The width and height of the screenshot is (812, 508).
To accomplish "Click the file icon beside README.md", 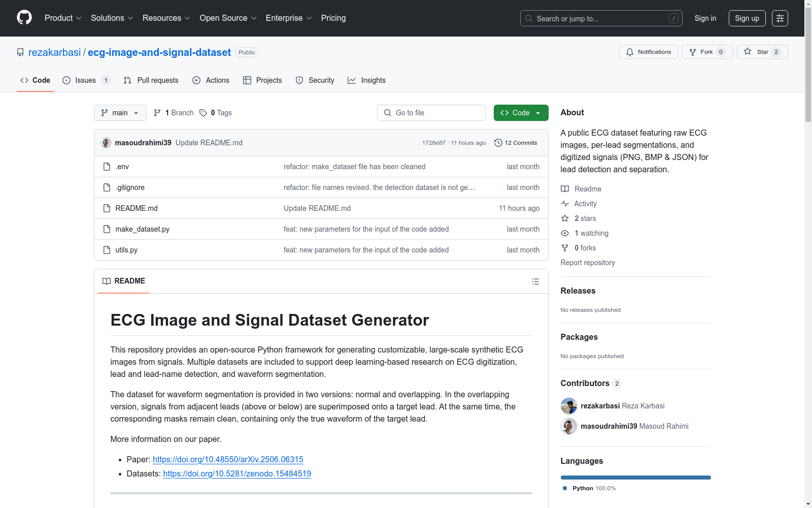I will pos(107,208).
